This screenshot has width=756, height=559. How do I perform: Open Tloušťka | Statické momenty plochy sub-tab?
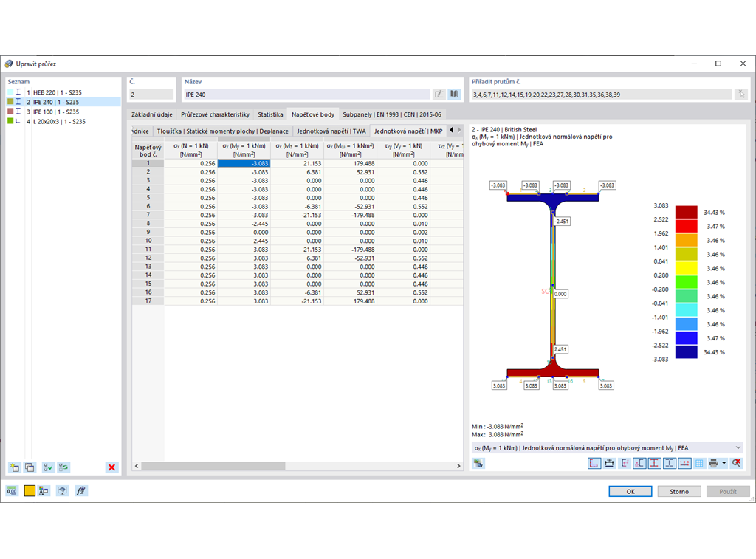pyautogui.click(x=223, y=131)
